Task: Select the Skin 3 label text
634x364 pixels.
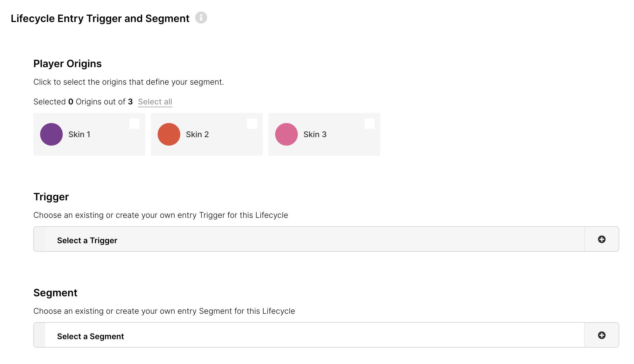Action: [x=315, y=135]
